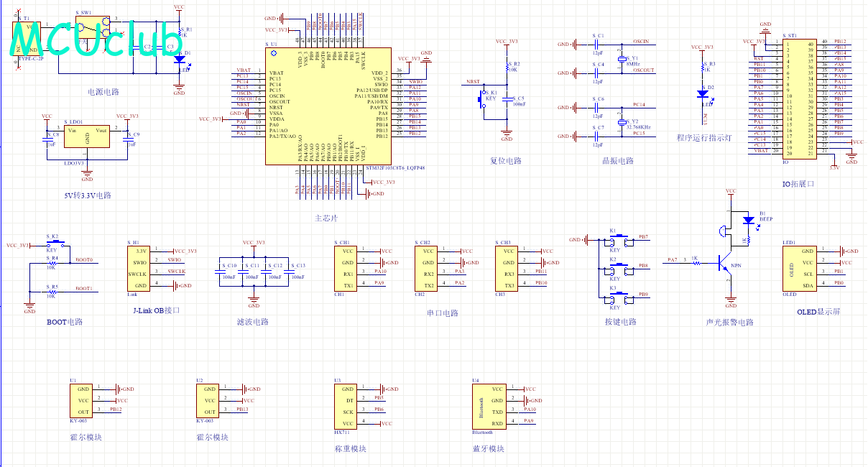The width and height of the screenshot is (868, 467).
Task: Select the S_C8 capacitor near LDO
Action: click(x=48, y=138)
